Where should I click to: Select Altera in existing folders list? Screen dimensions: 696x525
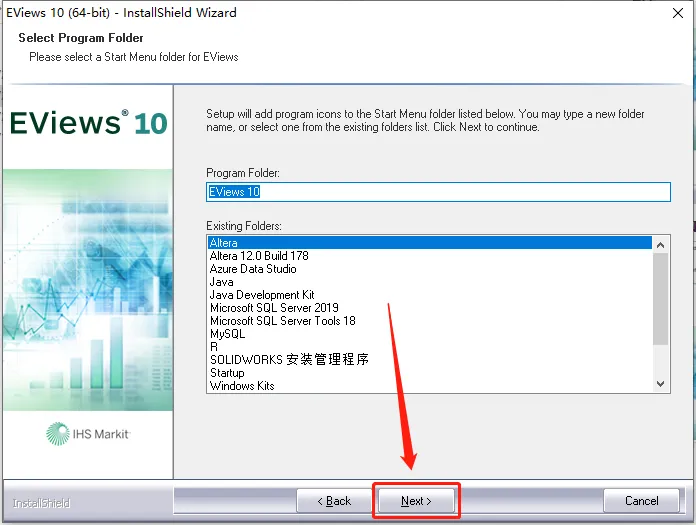(430, 243)
